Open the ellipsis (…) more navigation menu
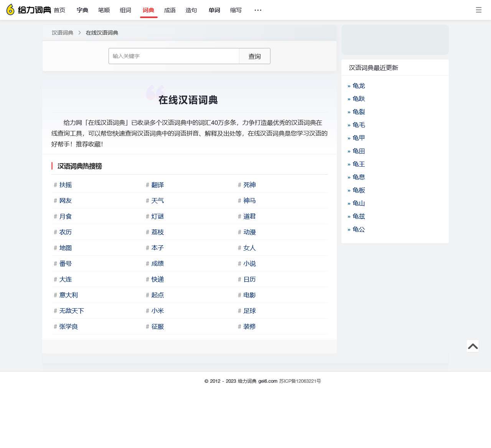491x448 pixels. click(x=258, y=10)
